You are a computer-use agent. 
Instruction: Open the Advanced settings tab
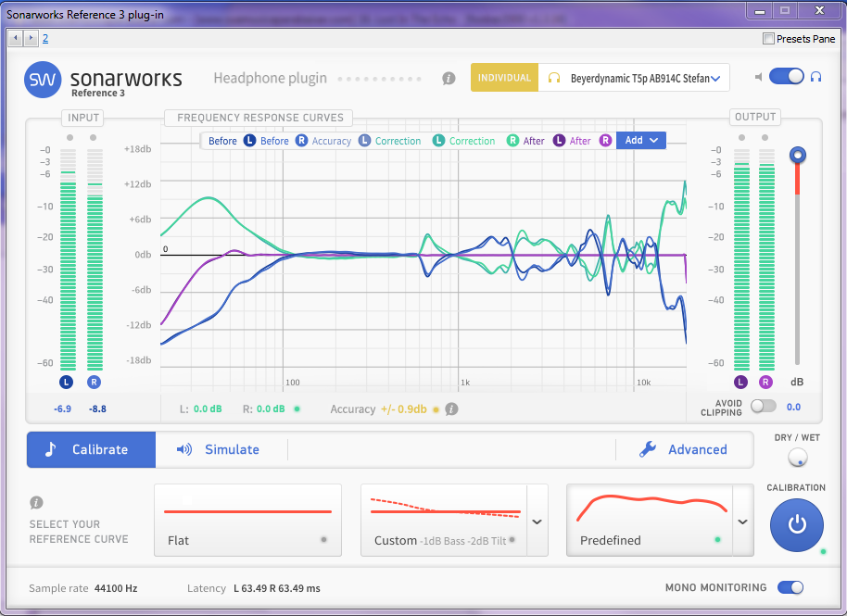(683, 449)
